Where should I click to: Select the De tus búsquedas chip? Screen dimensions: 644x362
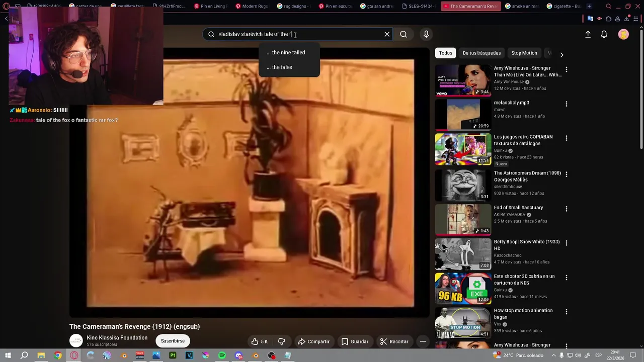(481, 53)
